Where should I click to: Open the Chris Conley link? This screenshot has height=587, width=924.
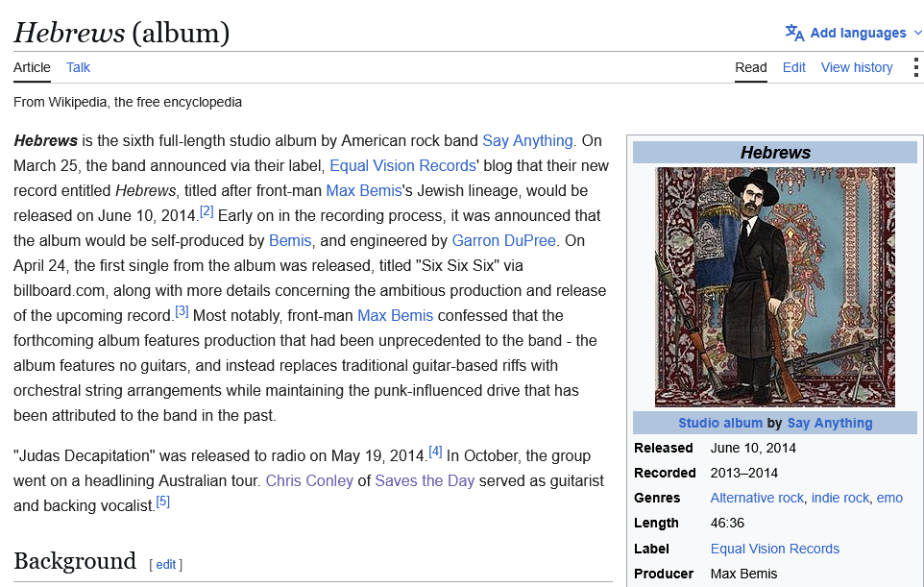(x=309, y=481)
